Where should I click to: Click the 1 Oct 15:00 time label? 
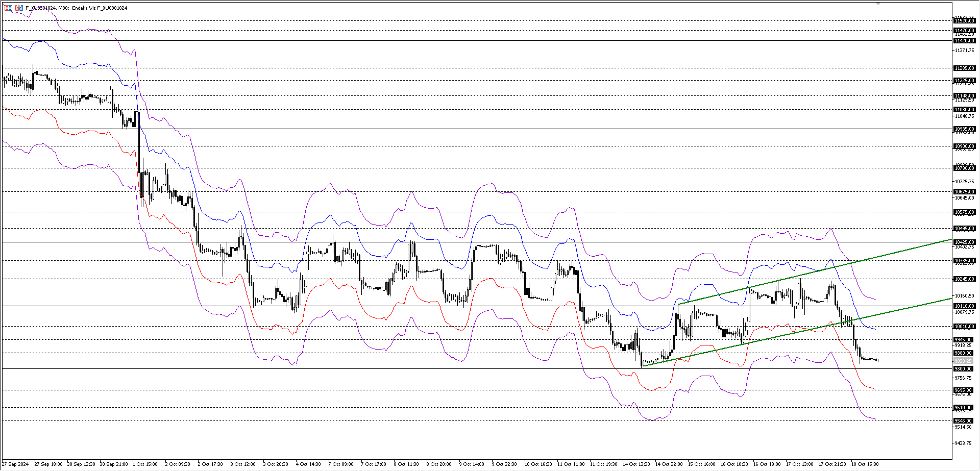click(145, 464)
